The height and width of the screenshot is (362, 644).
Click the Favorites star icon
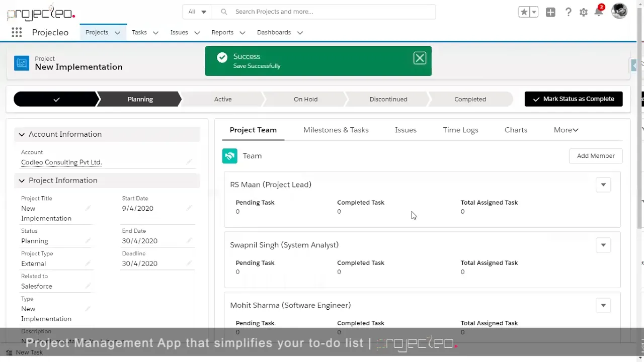coord(524,12)
